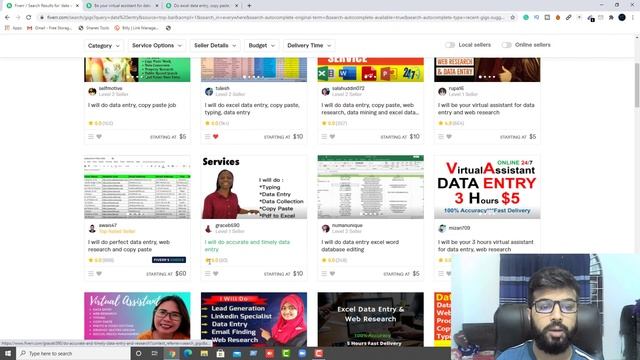Toggle the Local sellers switch

pos(450,45)
